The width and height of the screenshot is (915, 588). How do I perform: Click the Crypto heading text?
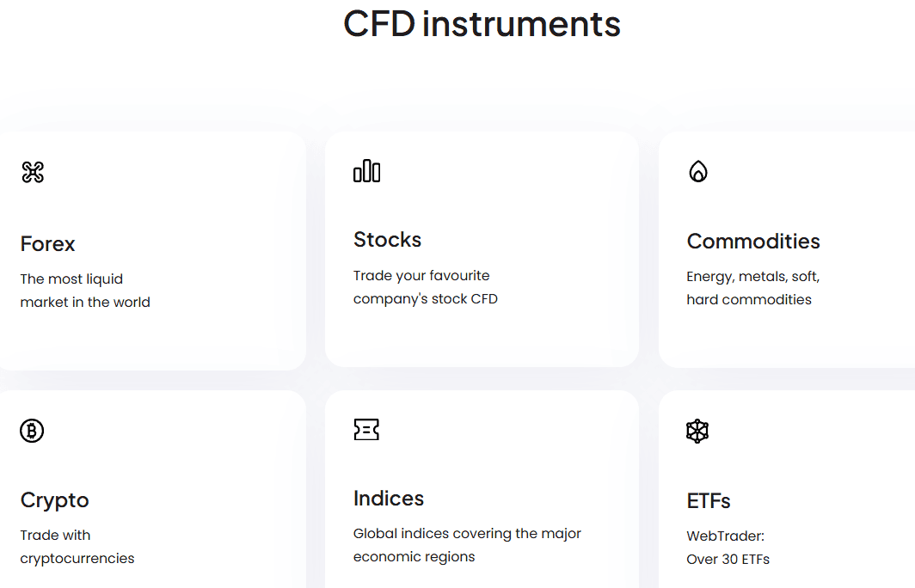54,499
